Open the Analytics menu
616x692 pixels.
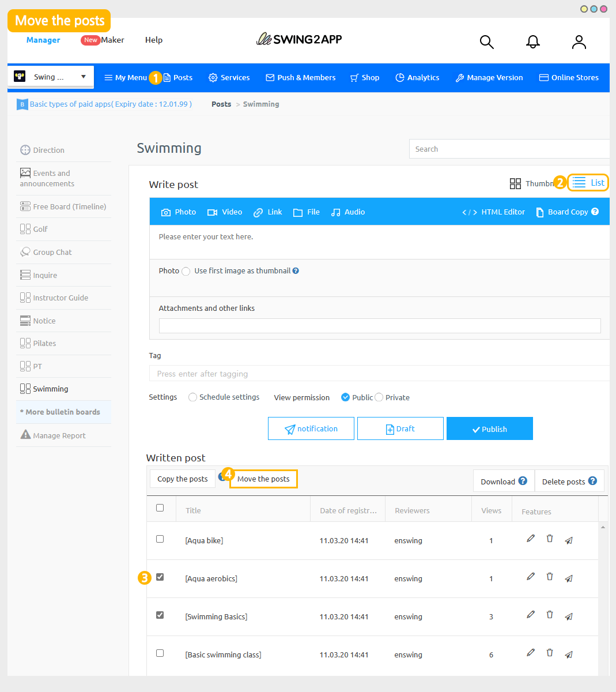[x=417, y=78]
